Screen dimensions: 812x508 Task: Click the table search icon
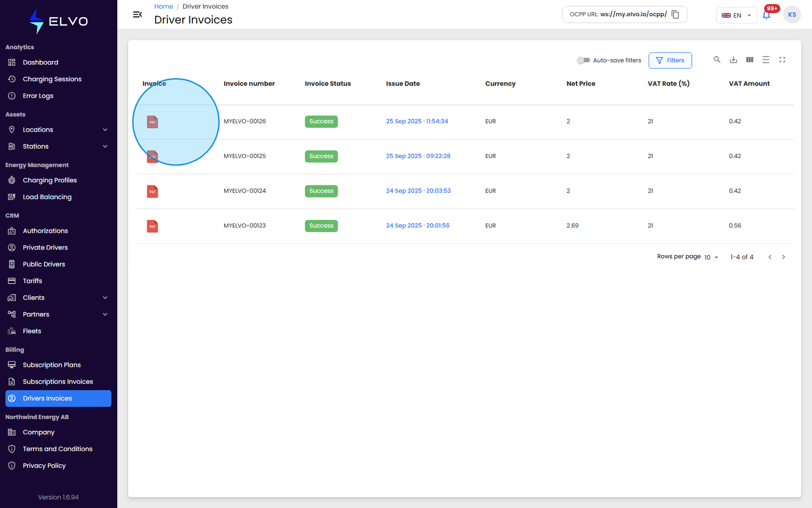tap(717, 60)
